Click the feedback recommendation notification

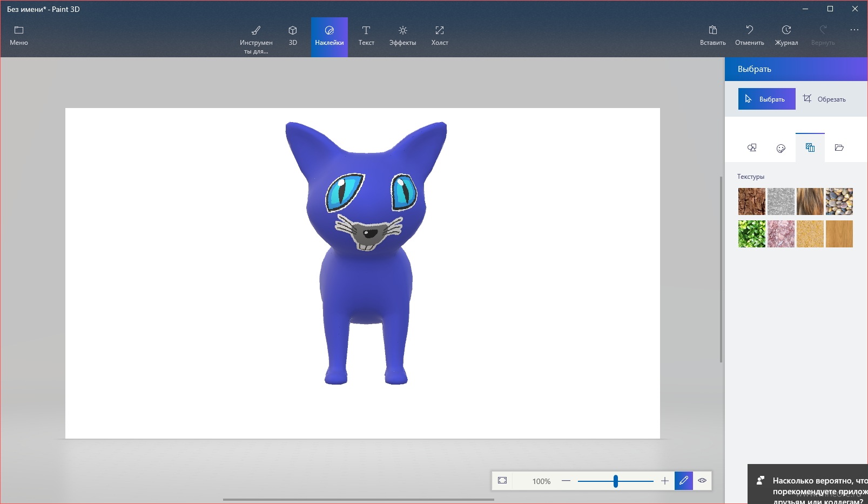[808, 485]
